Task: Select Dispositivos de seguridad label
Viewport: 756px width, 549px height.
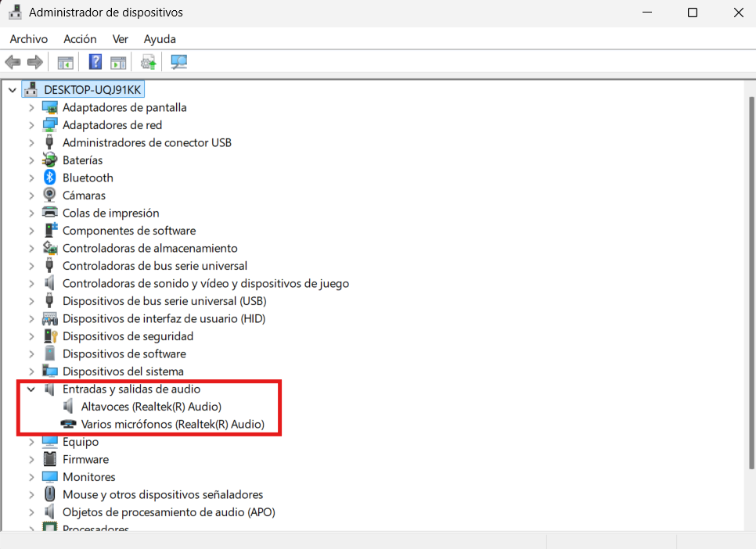Action: (128, 336)
